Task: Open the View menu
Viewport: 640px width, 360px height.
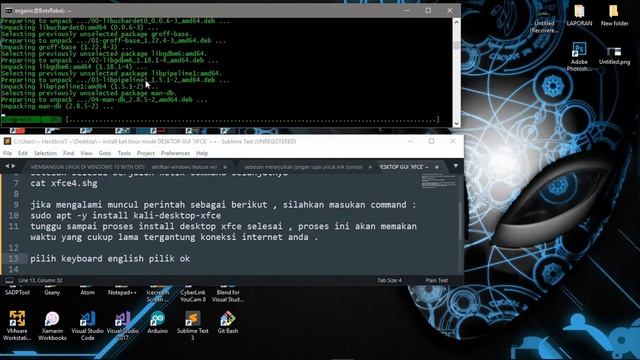Action: (x=86, y=153)
